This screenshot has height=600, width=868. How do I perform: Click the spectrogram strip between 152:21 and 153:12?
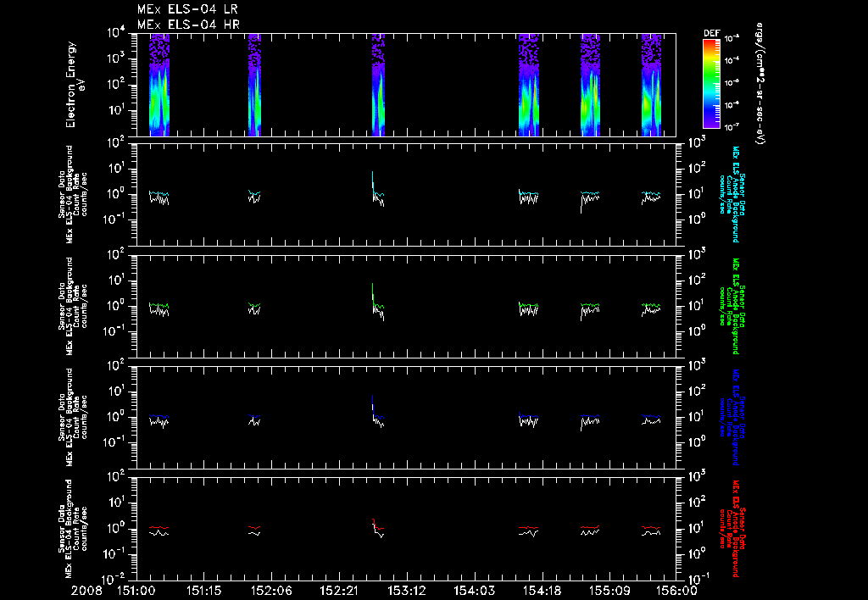379,85
